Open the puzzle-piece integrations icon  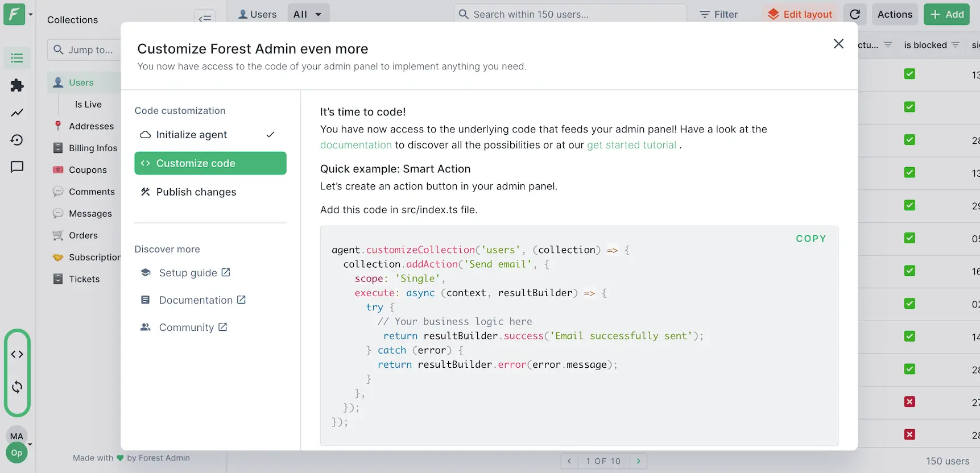pyautogui.click(x=17, y=85)
